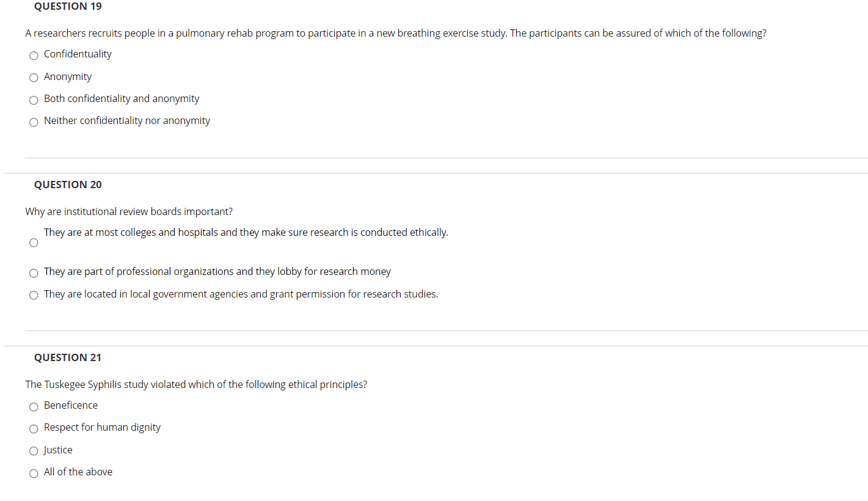This screenshot has width=868, height=501.
Task: Choose the option mentioning lobbying for research money
Action: [34, 273]
